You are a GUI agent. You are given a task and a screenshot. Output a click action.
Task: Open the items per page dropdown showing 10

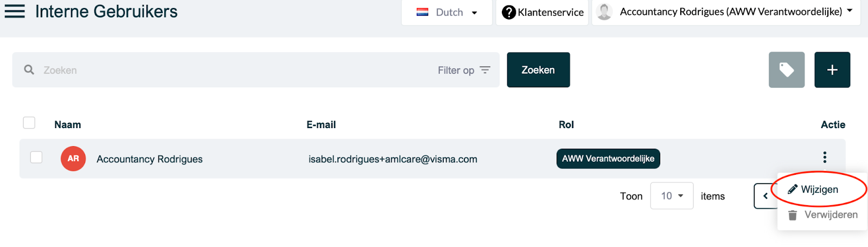coord(672,196)
